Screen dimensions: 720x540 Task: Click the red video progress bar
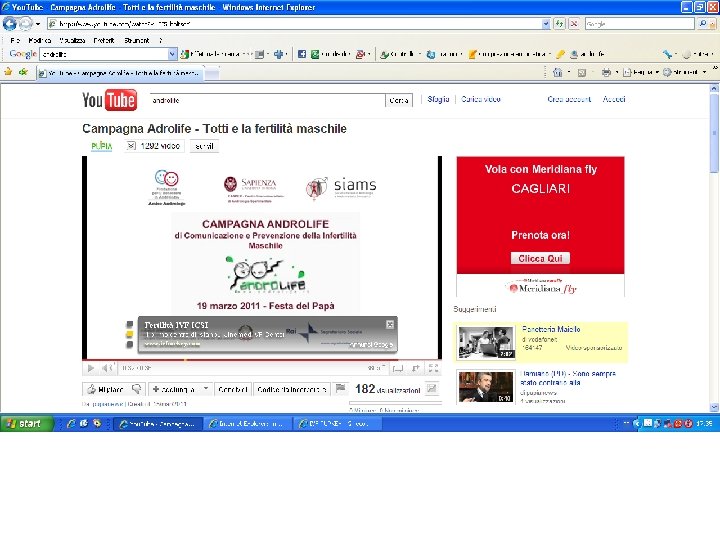pyautogui.click(x=262, y=360)
